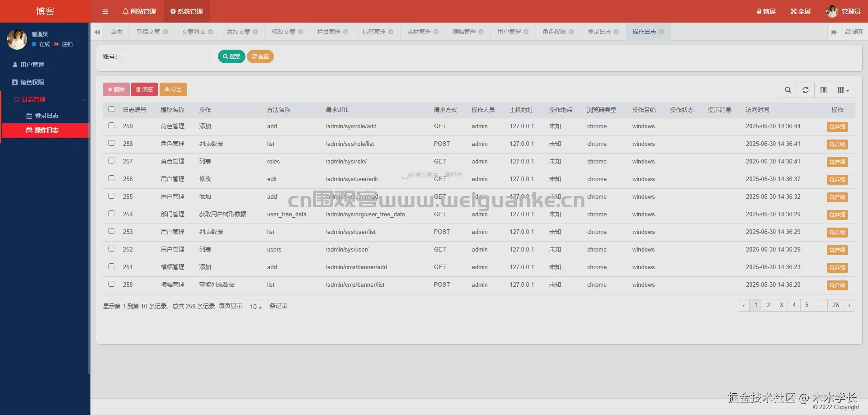Close the 素材管理 tab
The image size is (868, 415).
coord(436,32)
